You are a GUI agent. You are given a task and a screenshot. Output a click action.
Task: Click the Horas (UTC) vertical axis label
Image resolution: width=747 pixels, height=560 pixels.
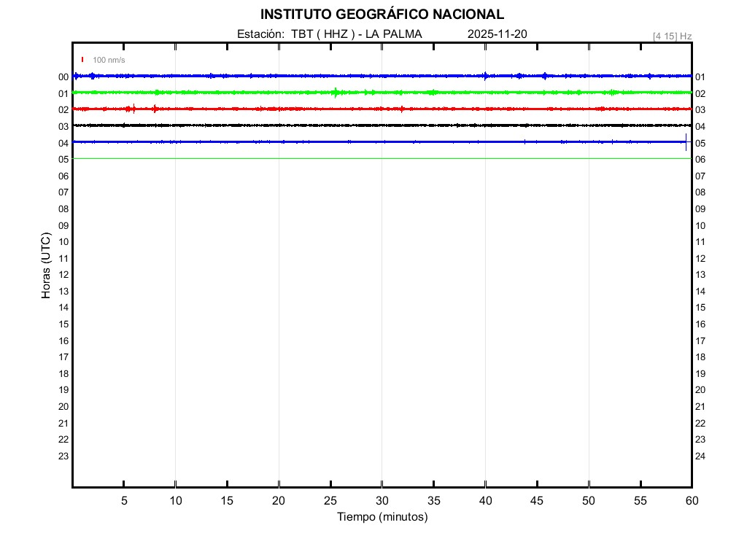pos(46,266)
